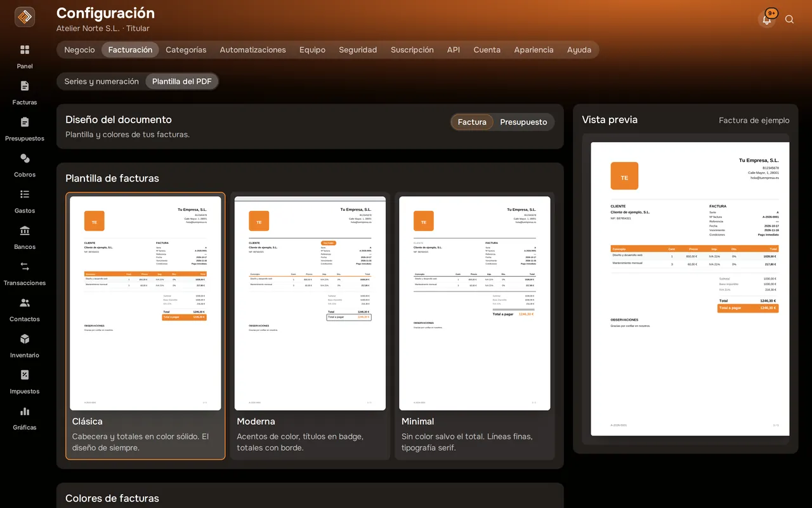This screenshot has height=508, width=812.
Task: Click the app logo icon
Action: [x=25, y=17]
